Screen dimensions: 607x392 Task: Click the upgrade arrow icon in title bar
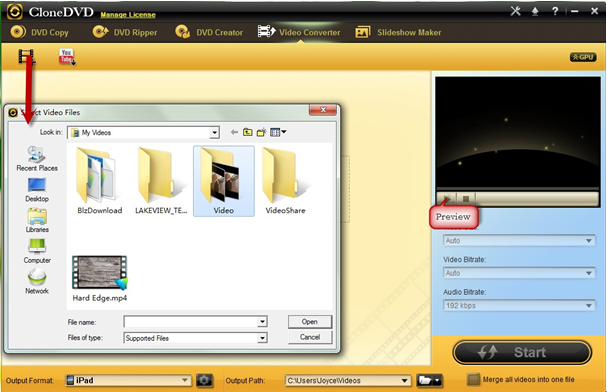tap(535, 12)
